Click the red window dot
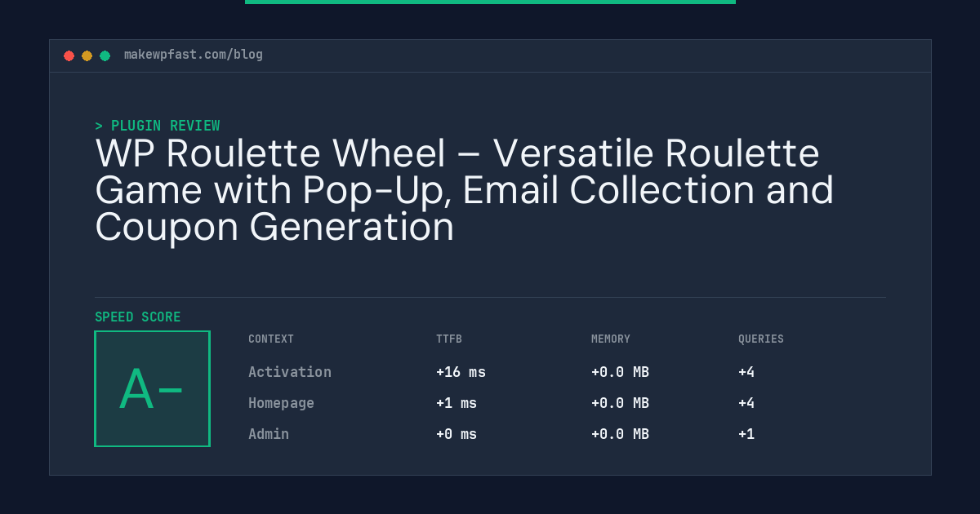Screen dimensions: 980x514 69,55
